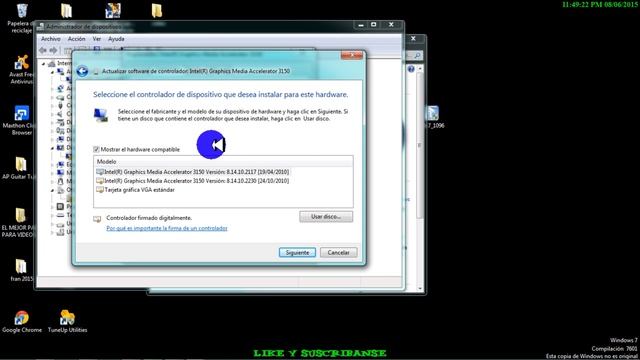Select the Google Chrome desktop shortcut

click(x=22, y=322)
